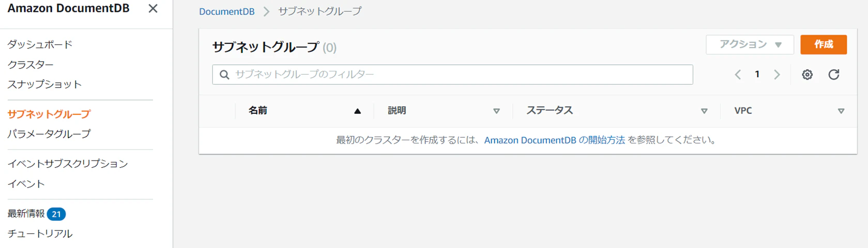The width and height of the screenshot is (868, 248).
Task: Click the 21 notification badge
Action: click(56, 214)
